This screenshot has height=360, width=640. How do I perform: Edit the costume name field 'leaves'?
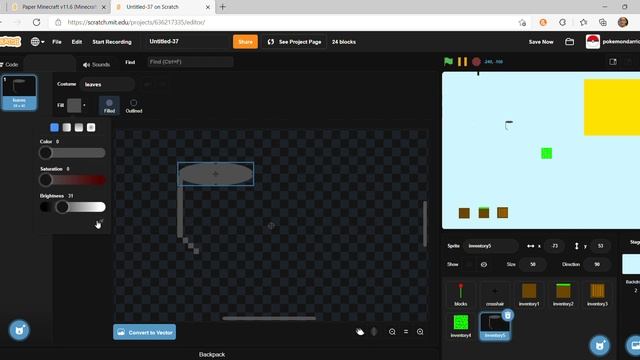(107, 84)
